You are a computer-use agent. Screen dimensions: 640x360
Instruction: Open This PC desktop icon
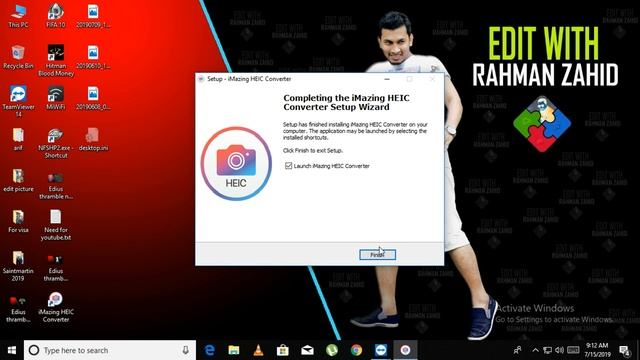point(18,16)
